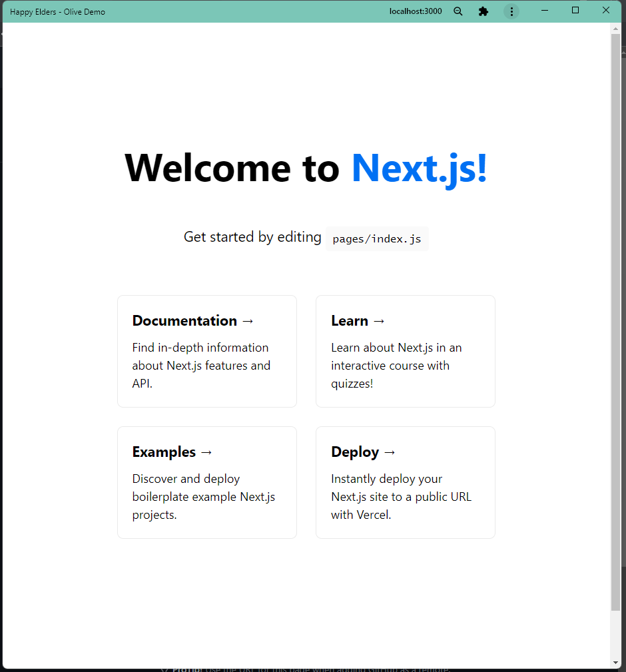Open the Documentation card

pyautogui.click(x=206, y=351)
